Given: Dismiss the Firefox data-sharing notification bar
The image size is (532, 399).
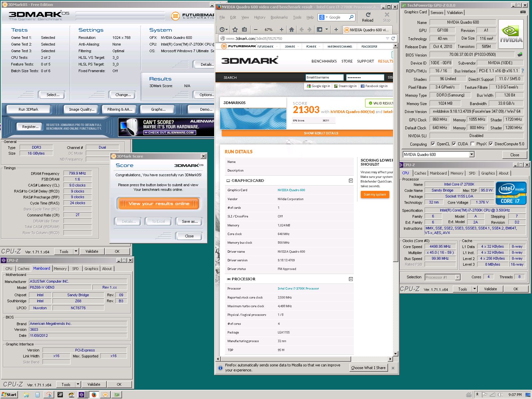Looking at the screenshot, I should (393, 368).
